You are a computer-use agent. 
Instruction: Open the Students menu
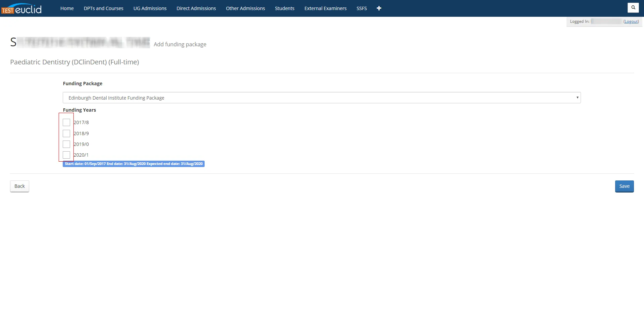click(284, 8)
